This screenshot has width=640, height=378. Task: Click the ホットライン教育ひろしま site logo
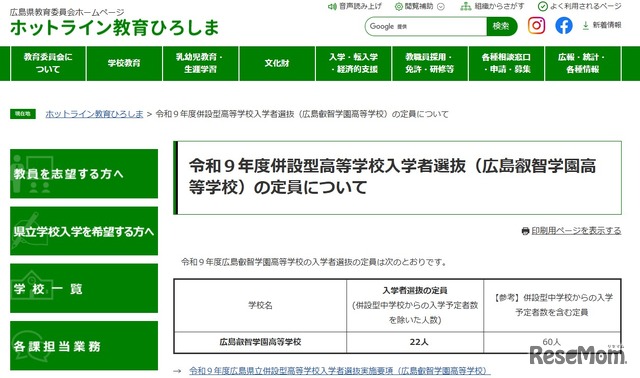pyautogui.click(x=114, y=28)
